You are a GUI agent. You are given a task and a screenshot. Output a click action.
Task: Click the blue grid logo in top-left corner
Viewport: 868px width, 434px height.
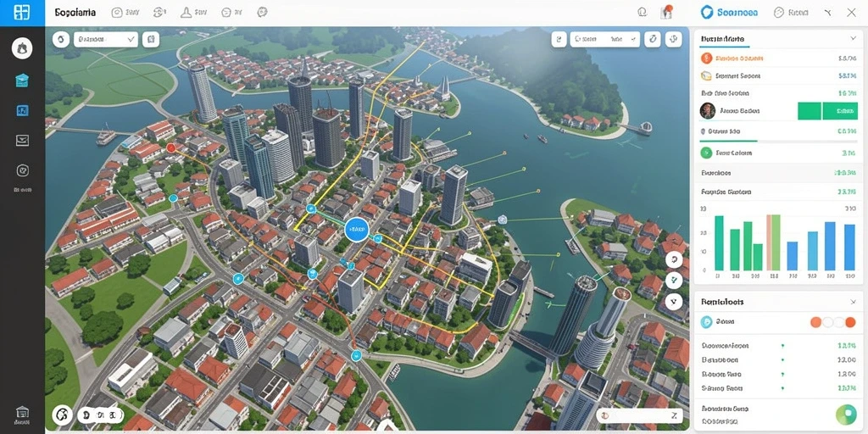click(x=21, y=13)
